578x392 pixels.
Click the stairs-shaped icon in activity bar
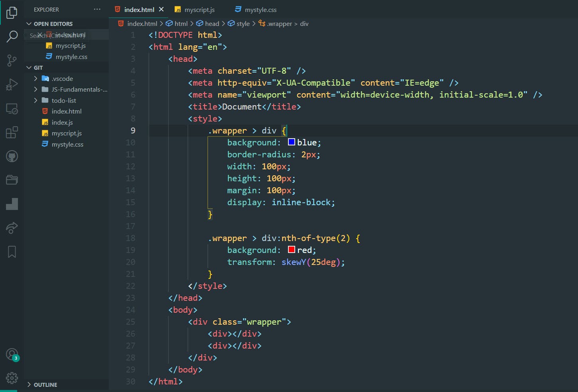point(12,204)
